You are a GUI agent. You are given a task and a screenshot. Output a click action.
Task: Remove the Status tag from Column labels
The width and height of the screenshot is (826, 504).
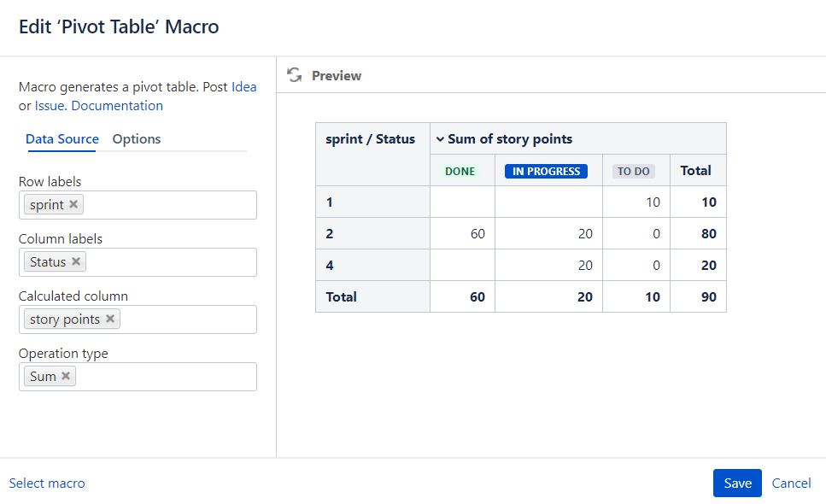76,262
